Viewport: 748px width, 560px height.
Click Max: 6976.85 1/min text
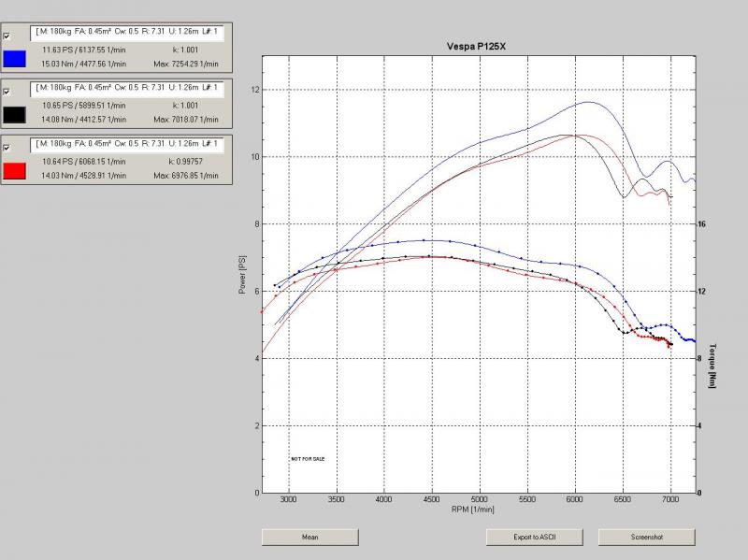(185, 176)
